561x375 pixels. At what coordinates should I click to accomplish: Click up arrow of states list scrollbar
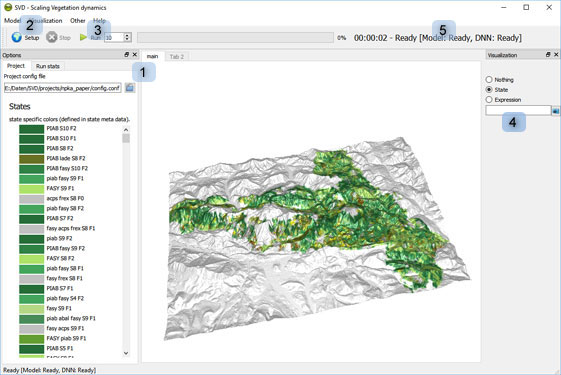[x=126, y=130]
